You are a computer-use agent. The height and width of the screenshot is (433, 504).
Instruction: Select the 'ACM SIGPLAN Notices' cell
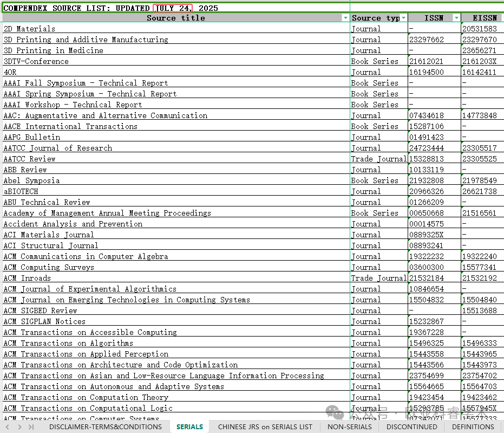[176, 321]
